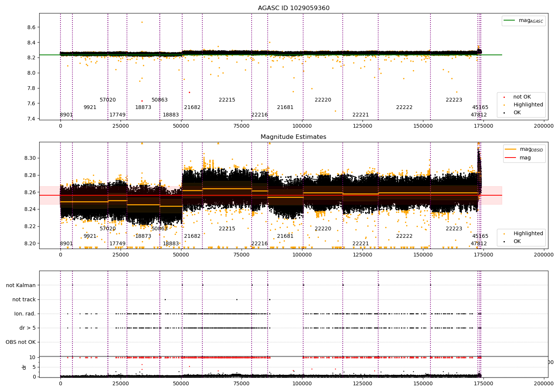Click obsid label 21682 in Magnitude Estimates plot

[192, 236]
